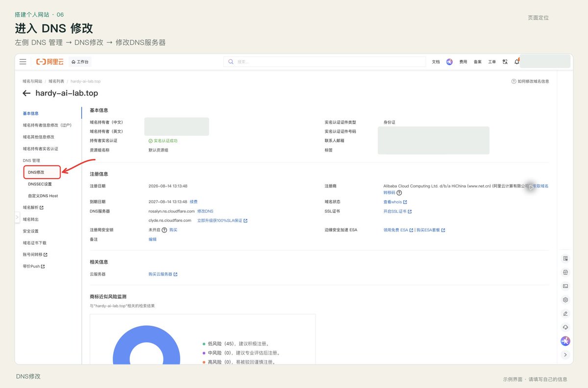Image resolution: width=588 pixels, height=388 pixels.
Task: Click 购买 for registry security lock
Action: pyautogui.click(x=173, y=230)
